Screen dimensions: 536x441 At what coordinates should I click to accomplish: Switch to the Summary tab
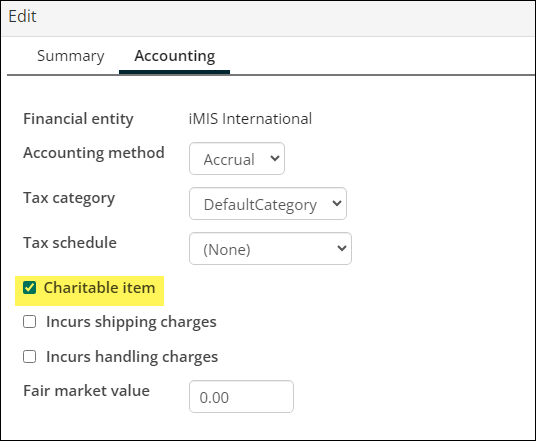[70, 56]
